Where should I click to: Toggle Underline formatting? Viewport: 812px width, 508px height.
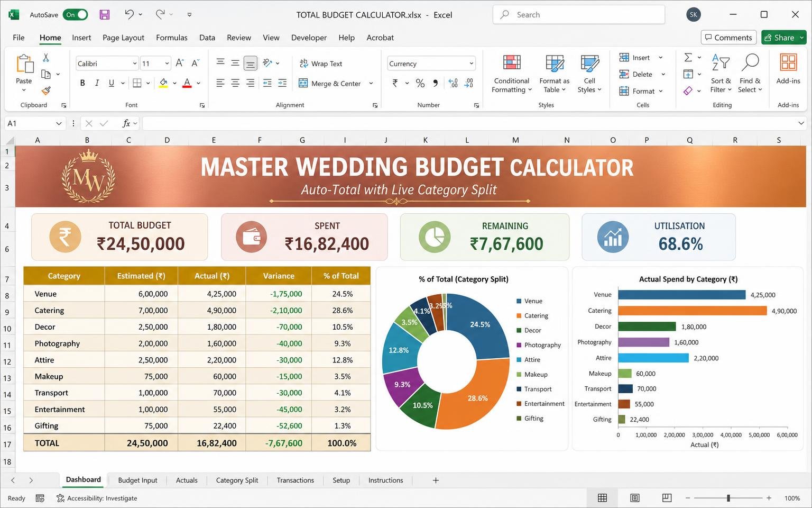(111, 83)
